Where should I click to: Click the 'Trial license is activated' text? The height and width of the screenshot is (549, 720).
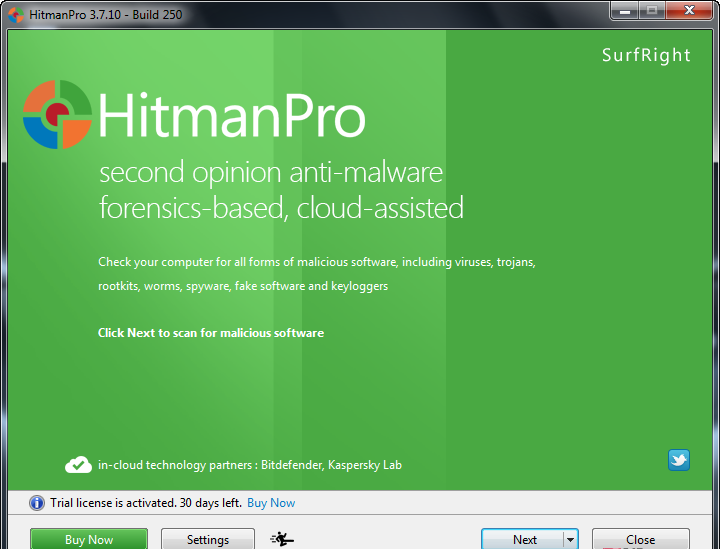pyautogui.click(x=145, y=503)
